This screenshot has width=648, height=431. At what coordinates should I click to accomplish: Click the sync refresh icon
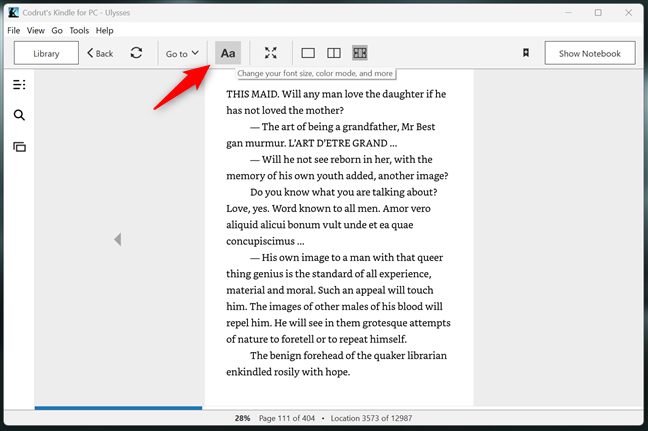coord(136,53)
